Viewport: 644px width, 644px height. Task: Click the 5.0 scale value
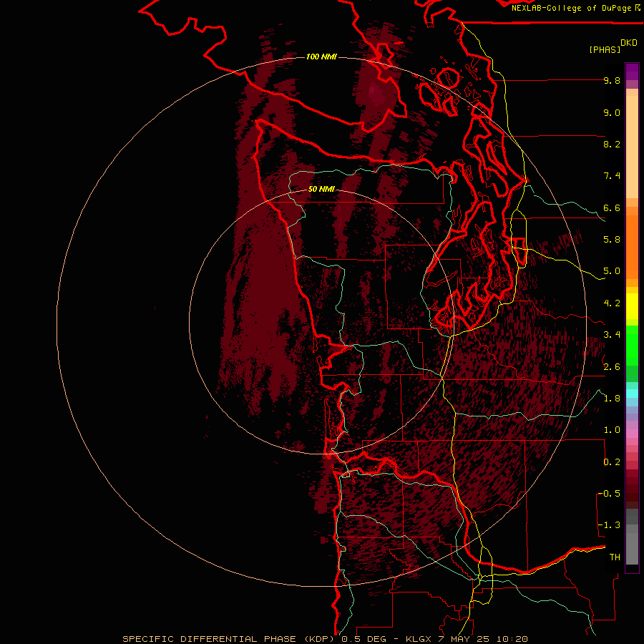[x=612, y=271]
